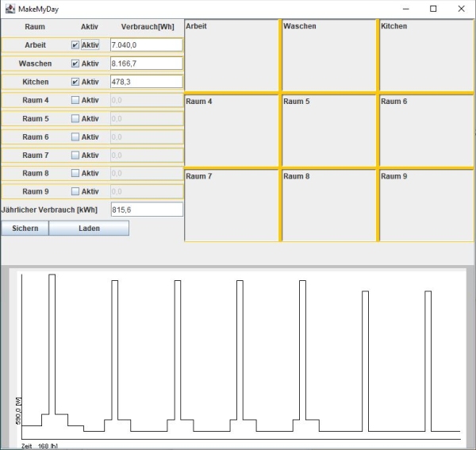Click the Waschen row label in table

(35, 63)
